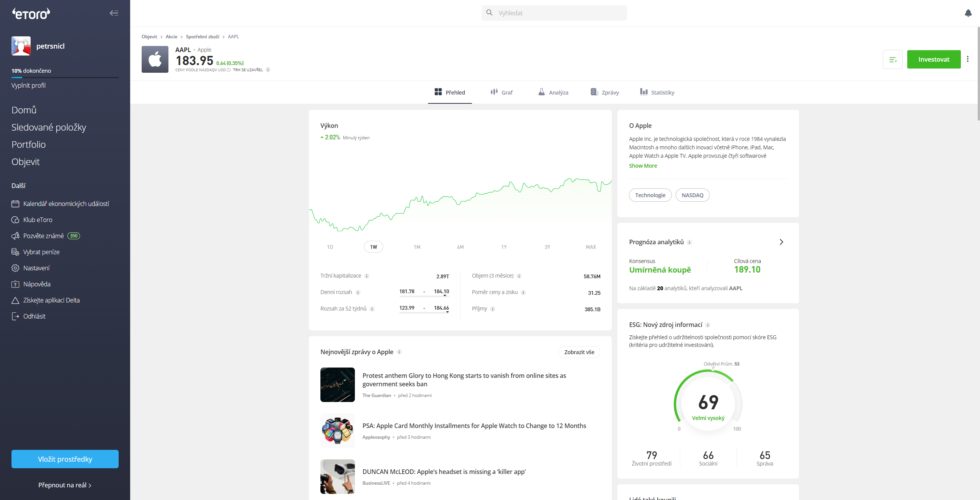Expand Prognóza analytiků with the chevron

[781, 242]
